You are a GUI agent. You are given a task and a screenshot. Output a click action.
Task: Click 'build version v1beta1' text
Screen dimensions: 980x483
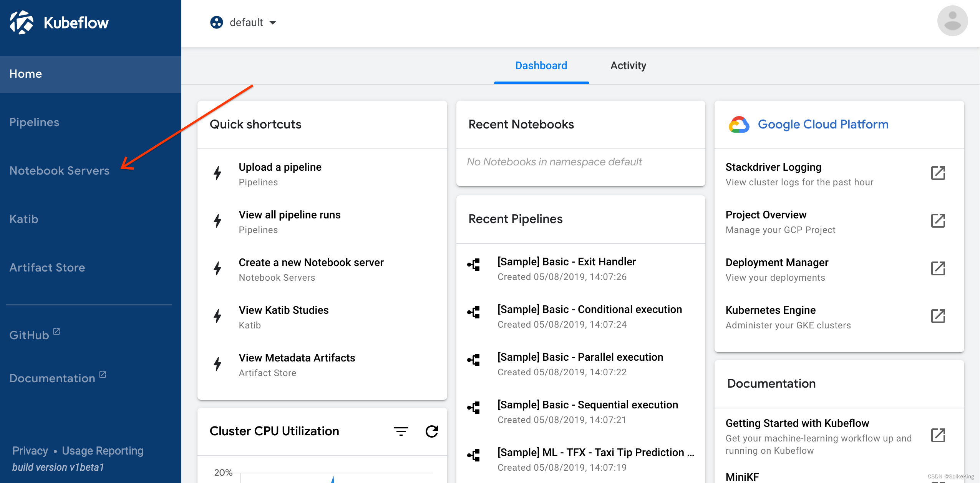pyautogui.click(x=58, y=467)
